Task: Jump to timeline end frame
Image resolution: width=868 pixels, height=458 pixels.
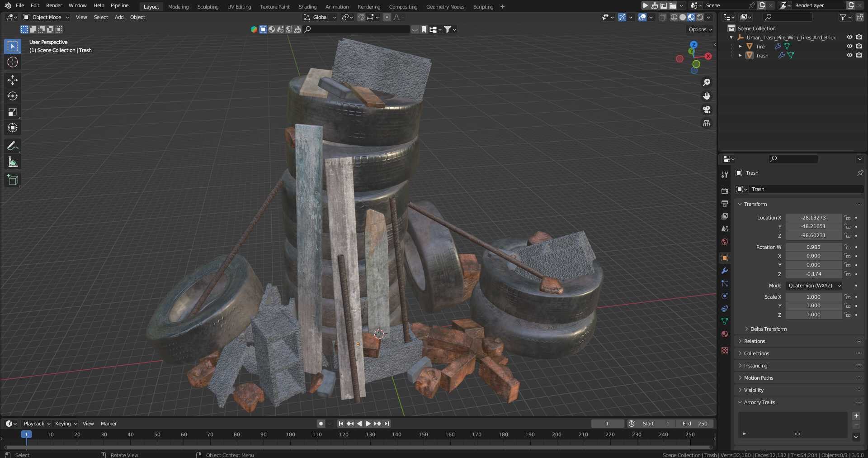Action: pos(387,424)
